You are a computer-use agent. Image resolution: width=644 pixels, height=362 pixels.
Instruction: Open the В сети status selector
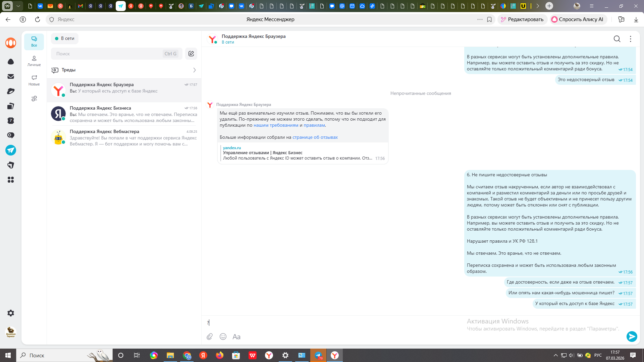(x=65, y=39)
